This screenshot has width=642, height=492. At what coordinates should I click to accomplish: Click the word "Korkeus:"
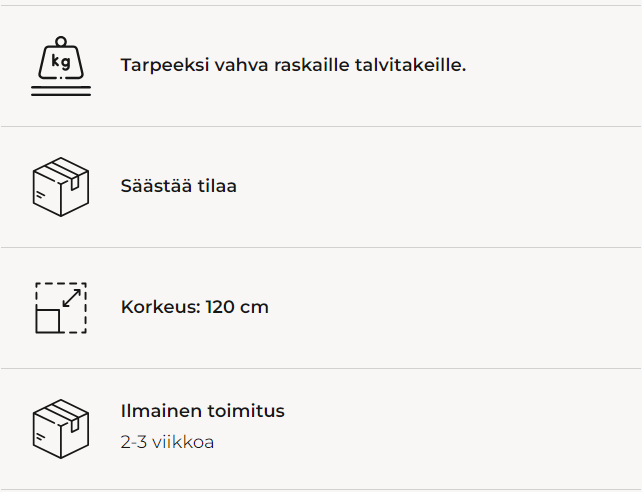point(160,307)
